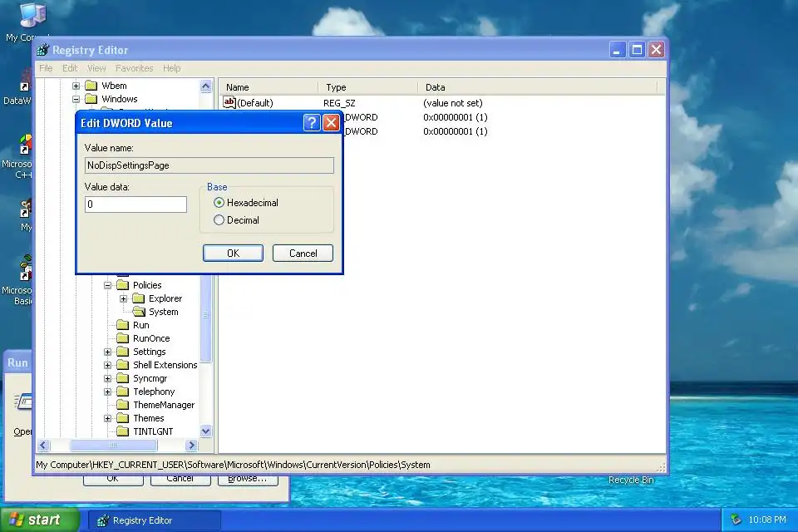798x532 pixels.
Task: Select the Policies folder icon
Action: [123, 285]
